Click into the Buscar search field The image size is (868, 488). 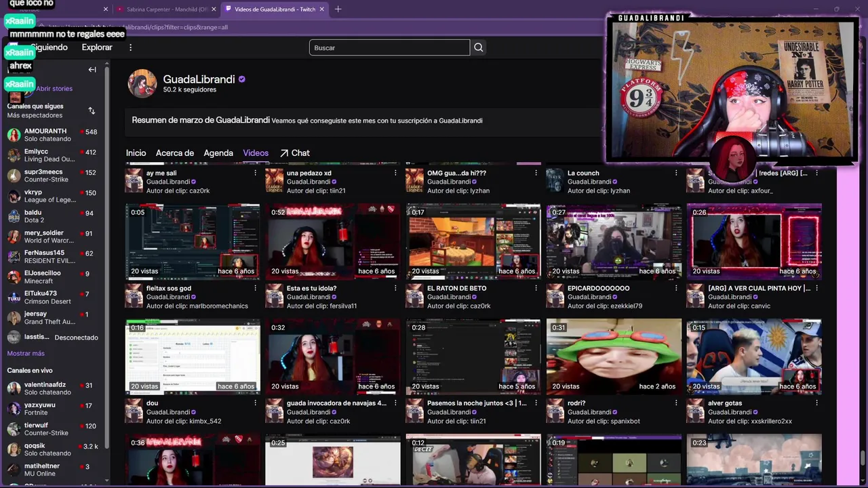click(x=389, y=47)
